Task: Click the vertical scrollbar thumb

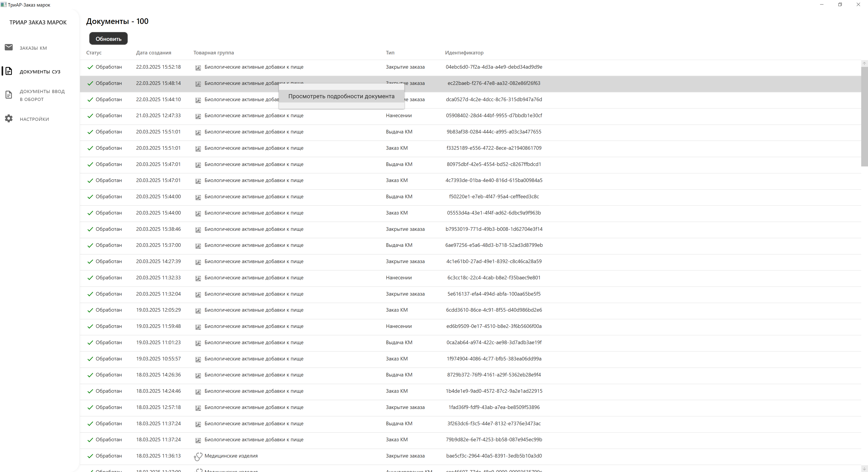Action: [x=864, y=116]
